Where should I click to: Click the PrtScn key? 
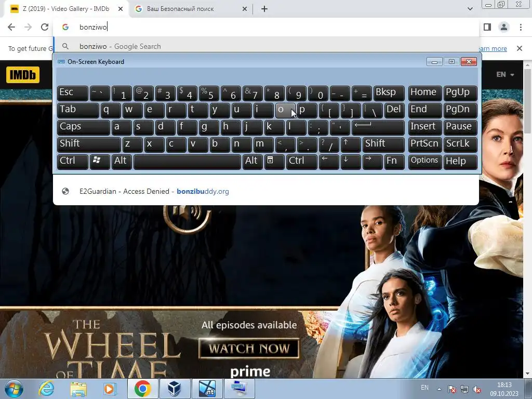(x=425, y=144)
